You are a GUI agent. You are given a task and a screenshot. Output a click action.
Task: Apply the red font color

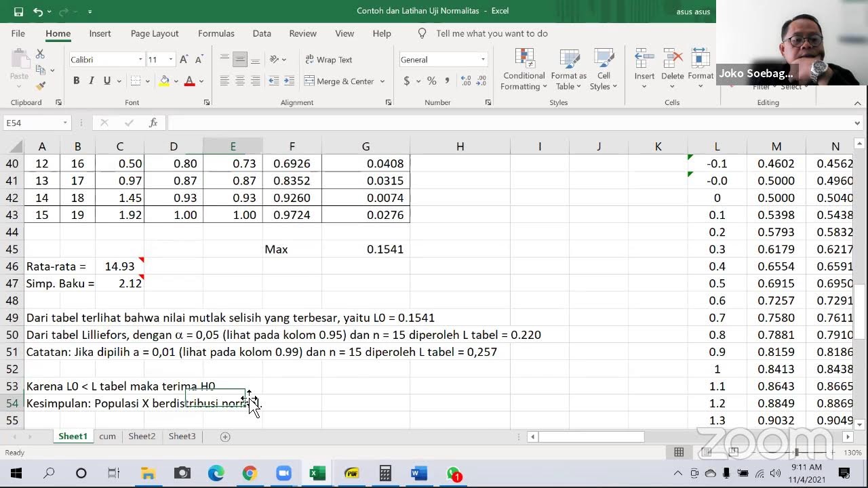(x=189, y=81)
